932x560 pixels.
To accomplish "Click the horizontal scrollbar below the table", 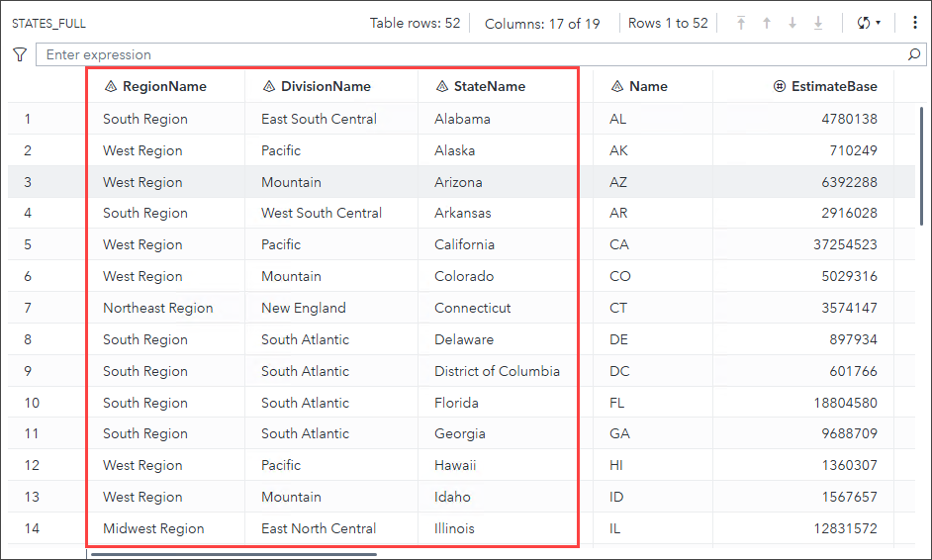I will 233,554.
